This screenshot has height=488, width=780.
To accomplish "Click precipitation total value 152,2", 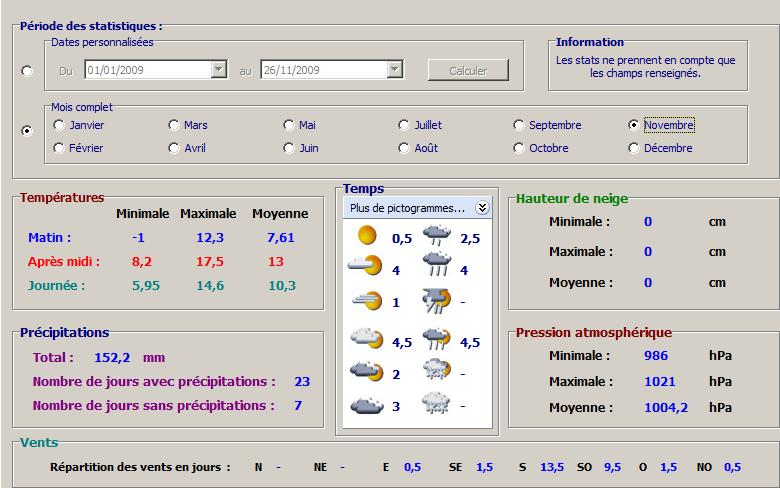I will (112, 358).
